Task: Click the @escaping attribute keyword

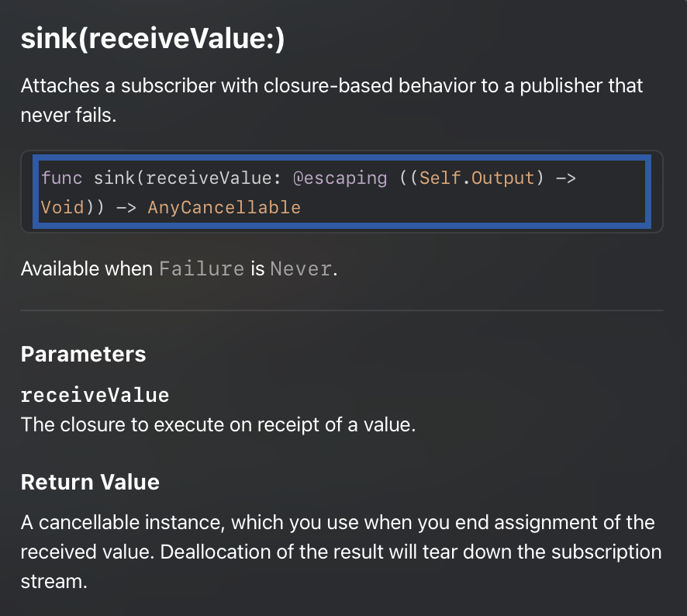Action: point(340,178)
